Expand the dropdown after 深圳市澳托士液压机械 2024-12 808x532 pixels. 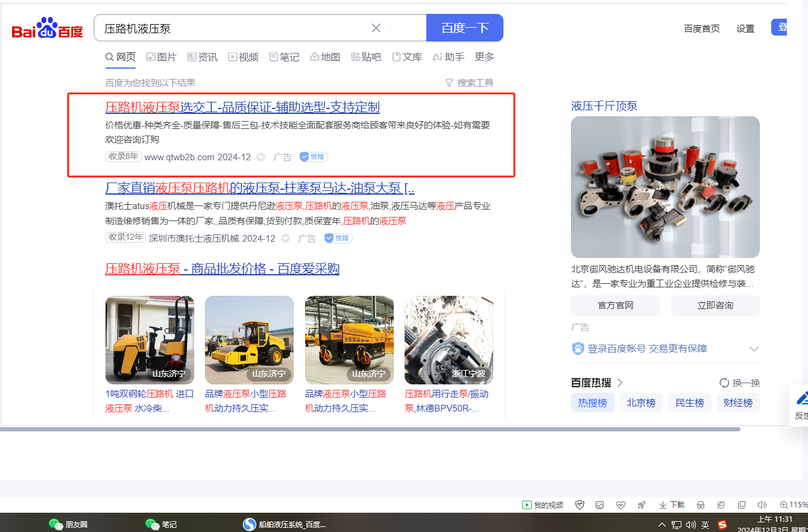286,239
